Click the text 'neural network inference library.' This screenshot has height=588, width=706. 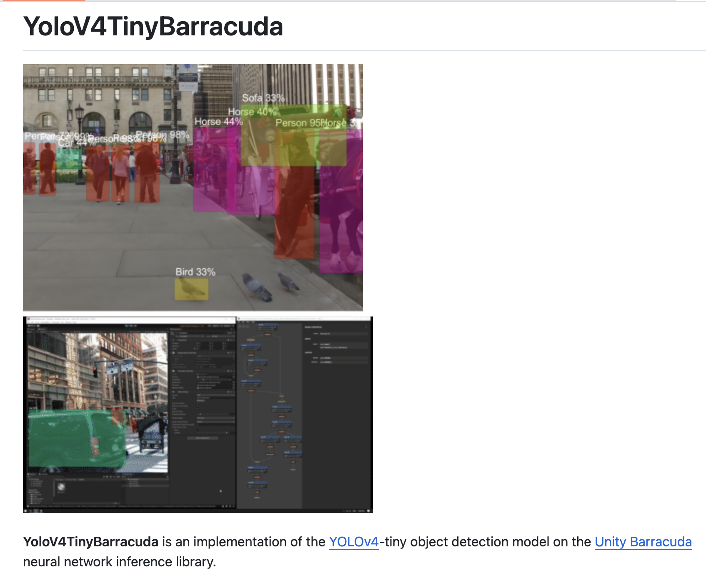click(120, 562)
